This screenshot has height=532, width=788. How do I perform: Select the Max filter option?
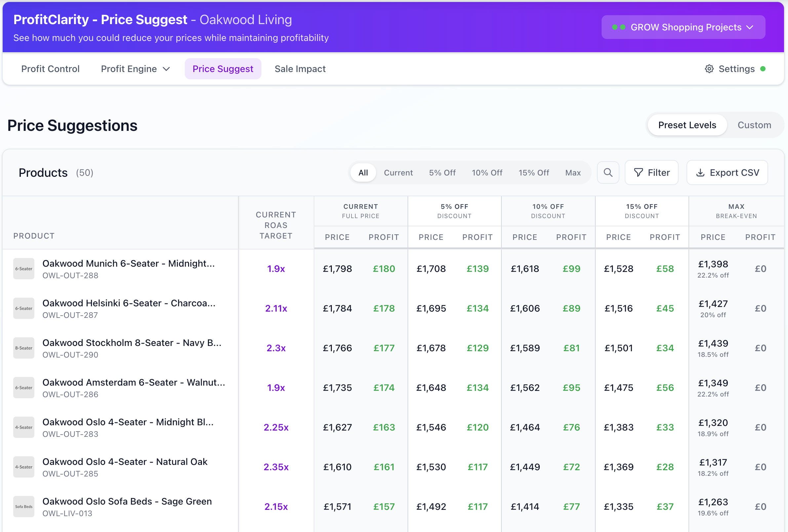click(x=573, y=172)
